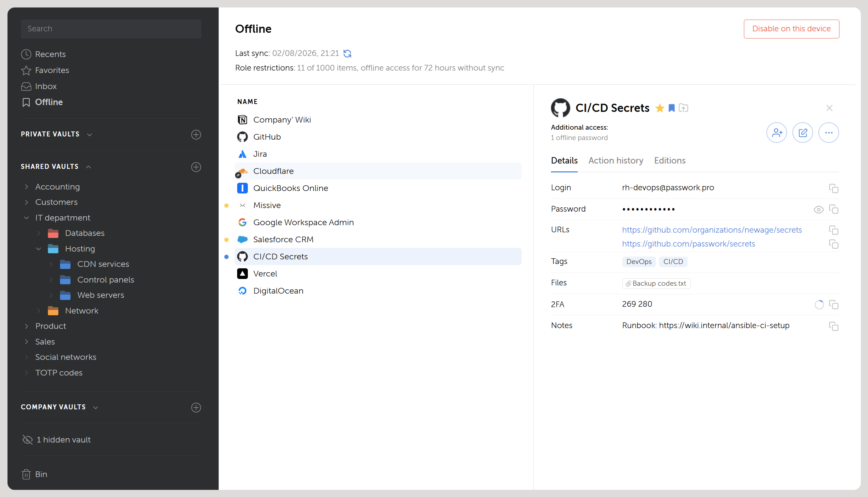Copy the Login value
Image resolution: width=868 pixels, height=497 pixels.
tap(833, 188)
